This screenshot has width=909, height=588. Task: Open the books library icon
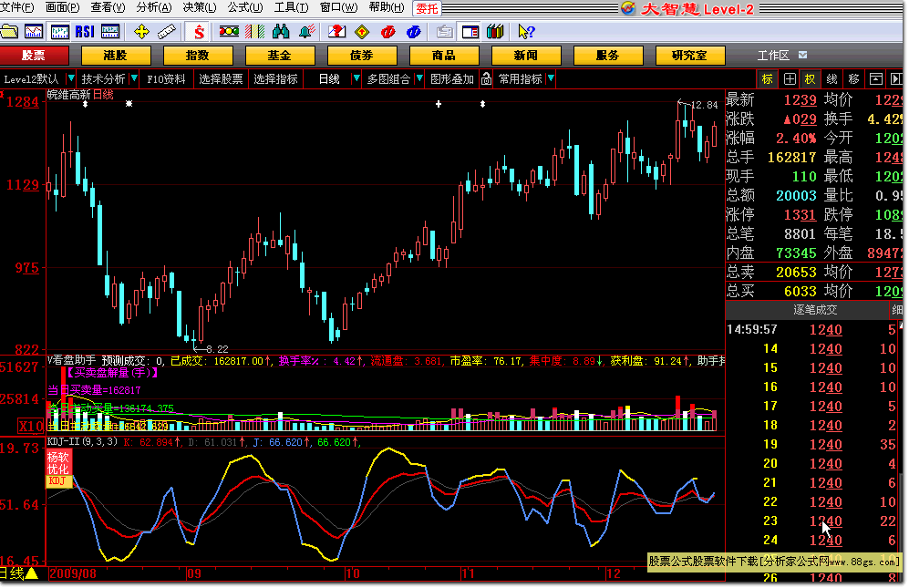pos(495,31)
